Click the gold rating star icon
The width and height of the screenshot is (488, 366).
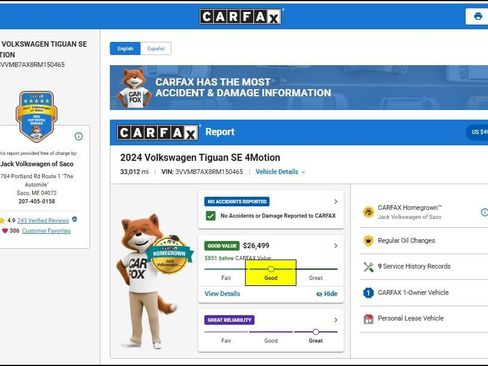(x=2, y=220)
